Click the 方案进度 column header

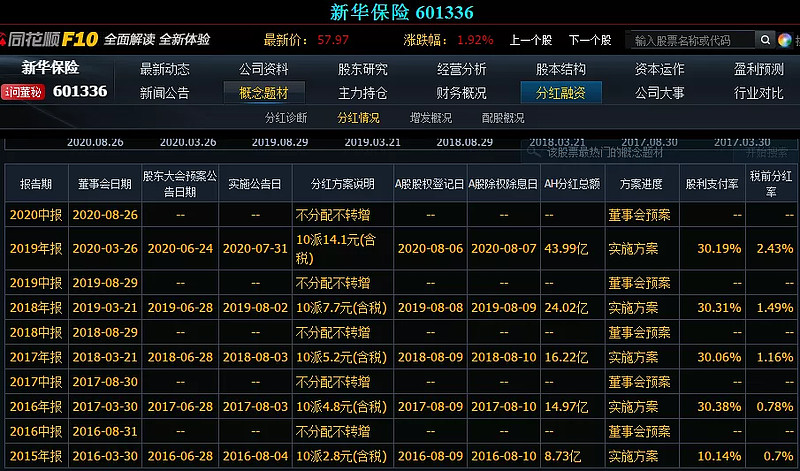tap(641, 184)
